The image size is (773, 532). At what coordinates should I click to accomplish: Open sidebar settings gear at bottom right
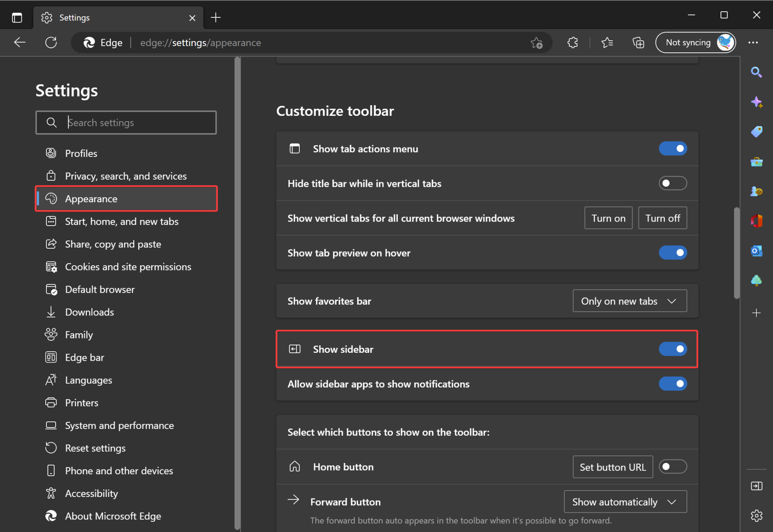coord(757,515)
